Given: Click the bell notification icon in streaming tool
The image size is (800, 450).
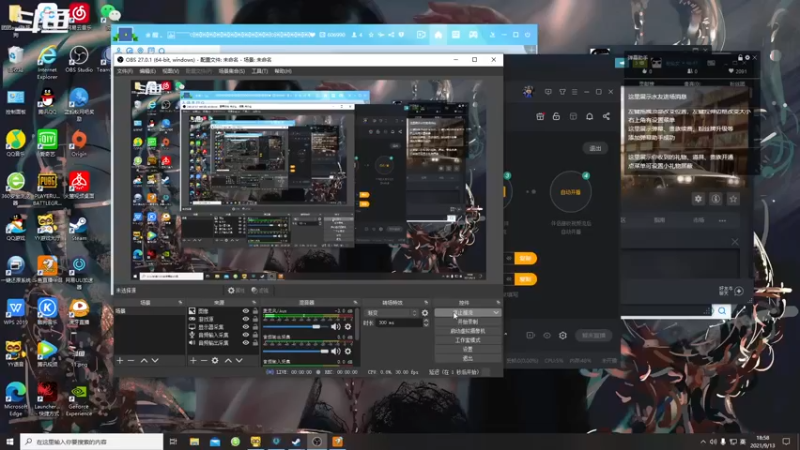Looking at the screenshot, I should point(589,116).
